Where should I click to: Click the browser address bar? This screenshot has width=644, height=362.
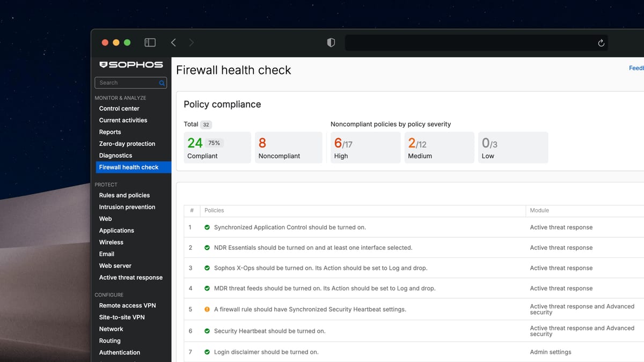pyautogui.click(x=476, y=43)
